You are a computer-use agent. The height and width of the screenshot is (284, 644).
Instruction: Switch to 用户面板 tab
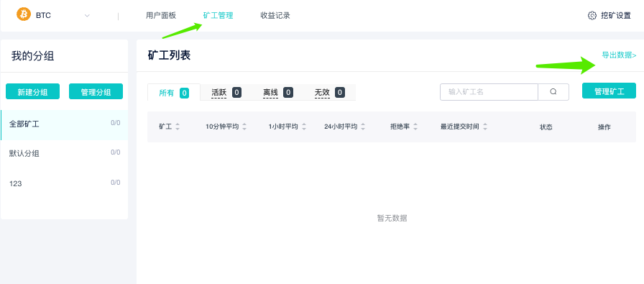[160, 16]
